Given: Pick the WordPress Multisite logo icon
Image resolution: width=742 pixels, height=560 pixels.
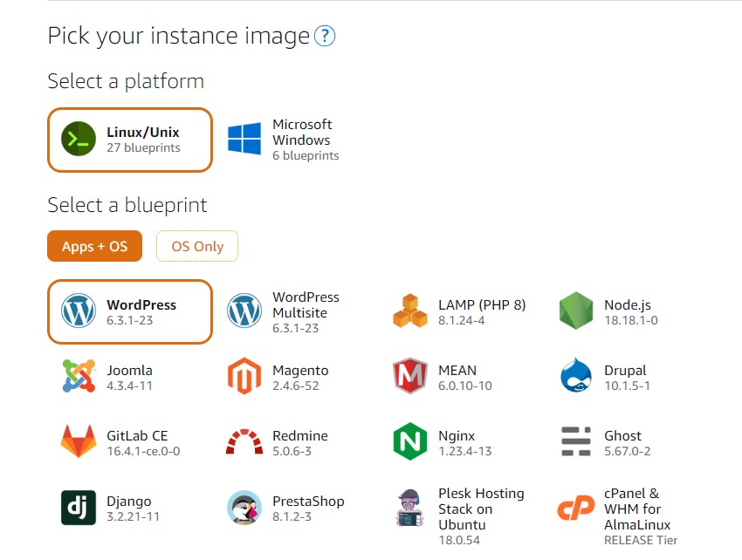Looking at the screenshot, I should (x=244, y=311).
